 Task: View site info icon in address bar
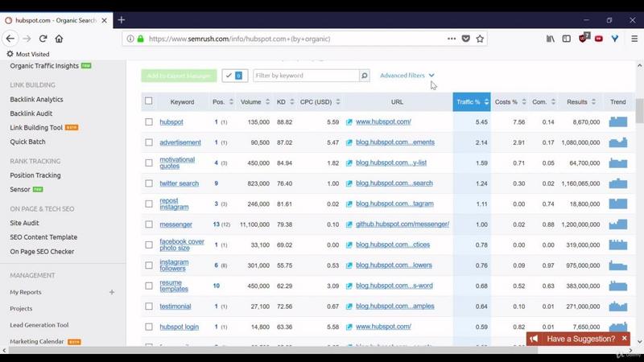pyautogui.click(x=130, y=39)
